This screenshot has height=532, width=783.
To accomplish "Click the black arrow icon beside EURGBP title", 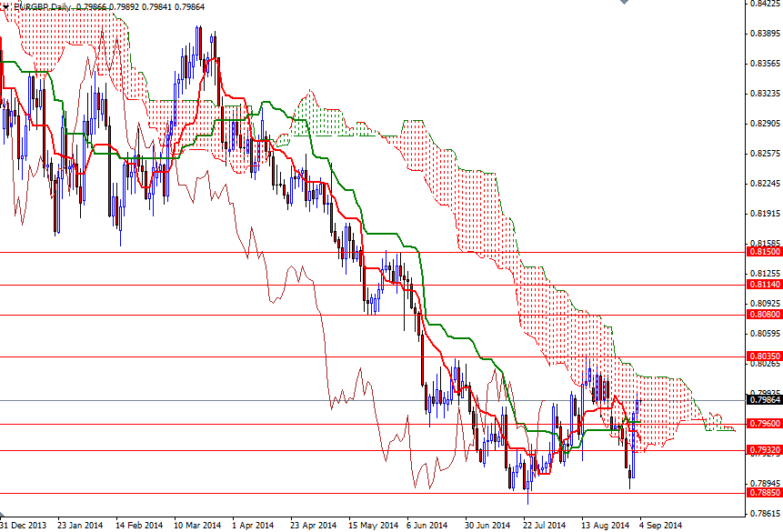I will click(x=7, y=6).
